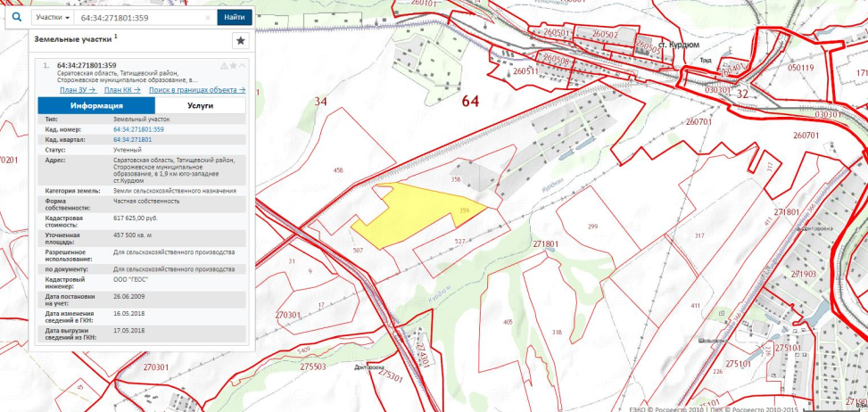Click the magnifier search icon
Image resolution: width=868 pixels, height=412 pixels.
point(16,17)
